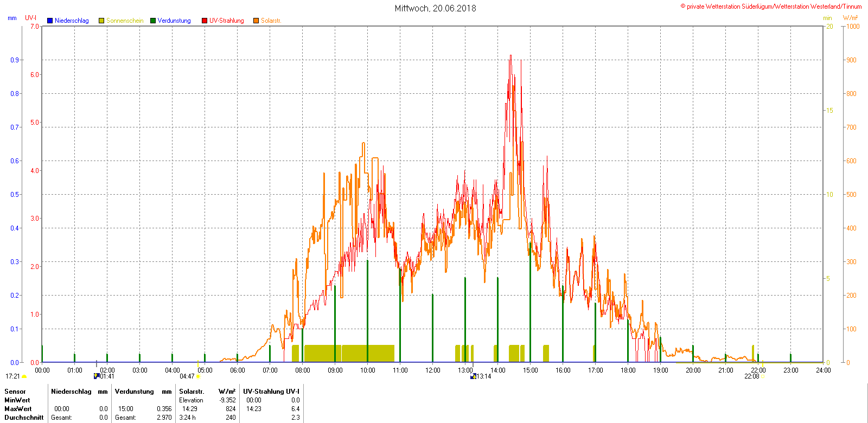
Task: Click the solar average value 240
Action: tap(231, 418)
